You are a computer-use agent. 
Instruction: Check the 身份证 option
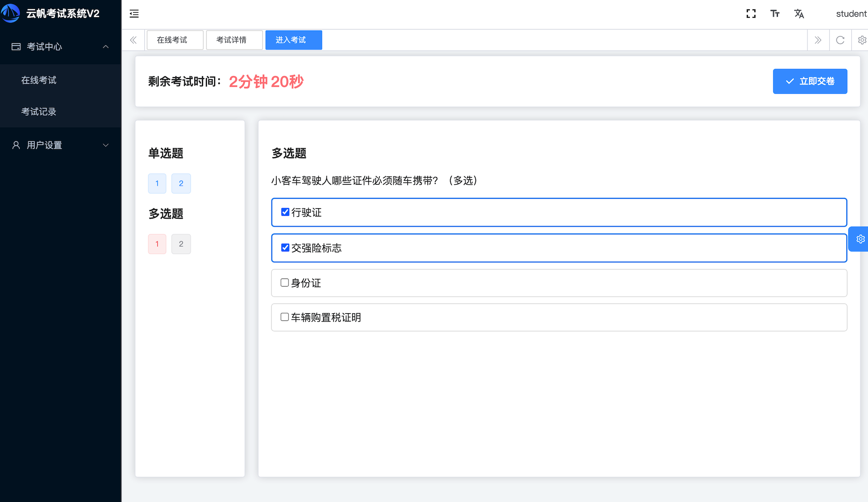(x=284, y=282)
